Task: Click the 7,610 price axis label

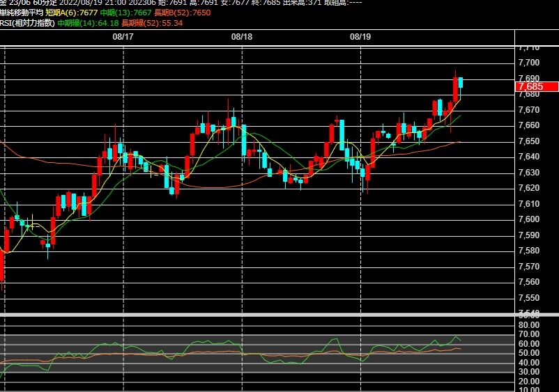Action: [529, 203]
